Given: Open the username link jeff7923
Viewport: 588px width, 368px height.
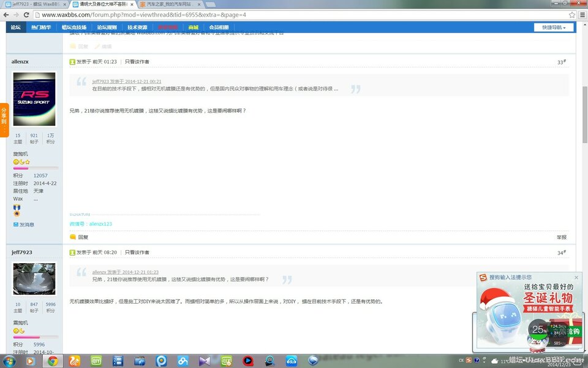Looking at the screenshot, I should [x=21, y=252].
